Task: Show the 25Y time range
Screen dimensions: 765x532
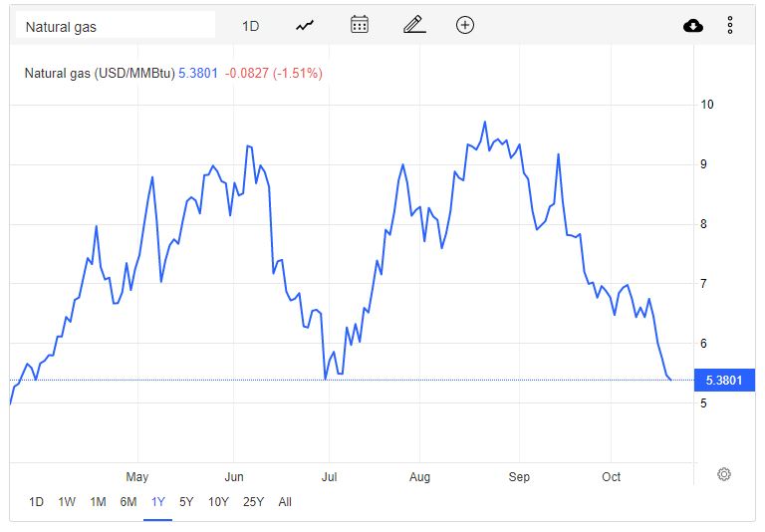Action: click(x=253, y=502)
